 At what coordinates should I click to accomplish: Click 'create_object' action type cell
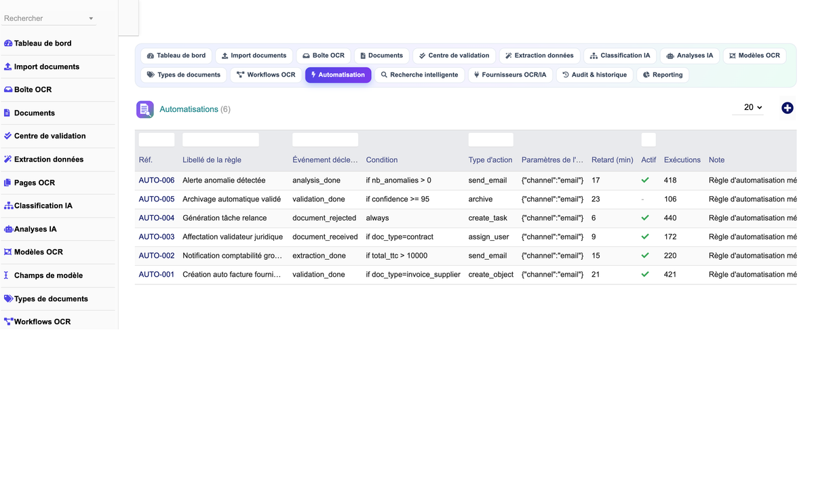491,275
